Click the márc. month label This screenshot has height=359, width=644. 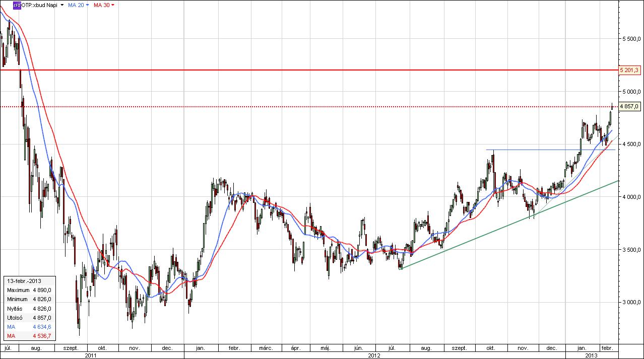pyautogui.click(x=266, y=348)
